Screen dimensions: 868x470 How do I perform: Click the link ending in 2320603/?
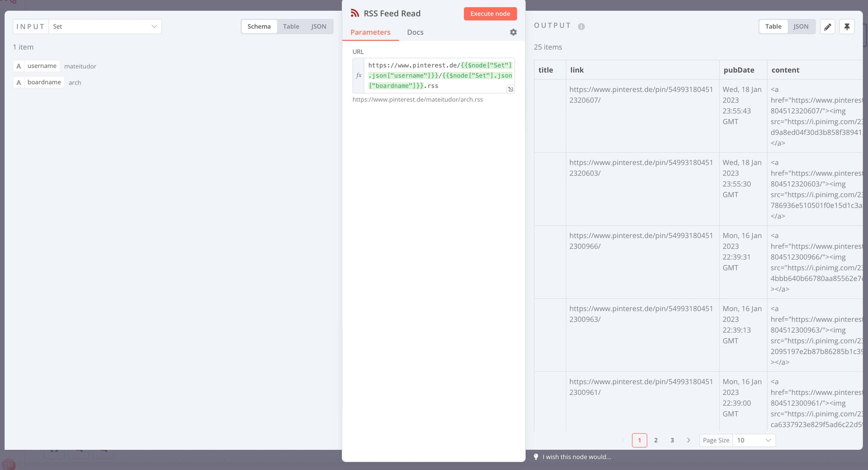click(641, 168)
